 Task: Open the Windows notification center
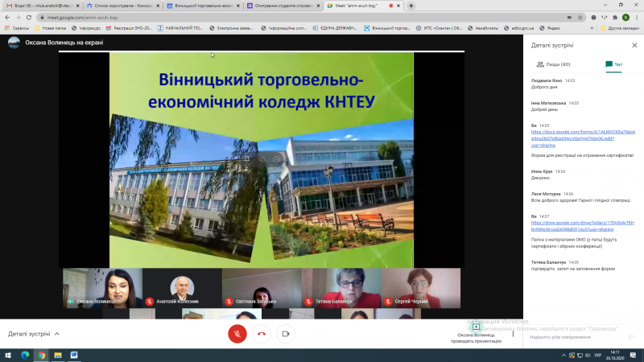point(634,355)
